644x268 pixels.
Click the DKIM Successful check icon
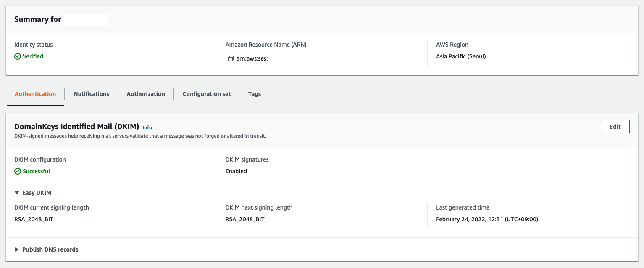click(18, 171)
